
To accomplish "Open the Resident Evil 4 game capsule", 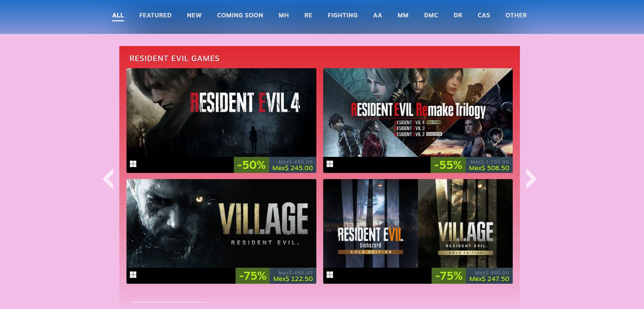I will pos(221,113).
